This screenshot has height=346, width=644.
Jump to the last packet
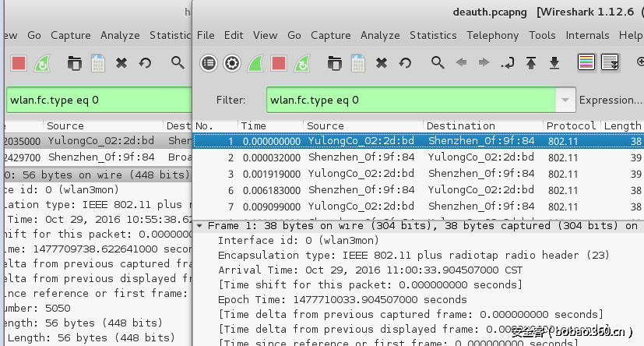pyautogui.click(x=554, y=63)
